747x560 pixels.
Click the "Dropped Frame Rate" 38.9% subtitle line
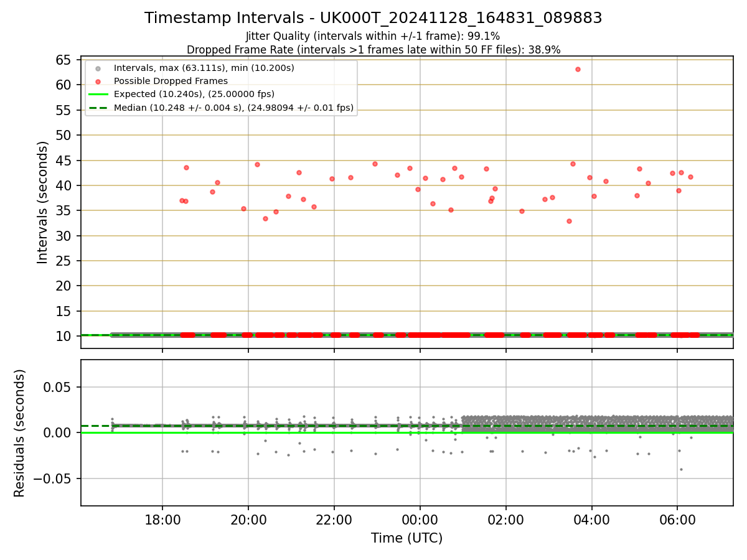point(374,50)
